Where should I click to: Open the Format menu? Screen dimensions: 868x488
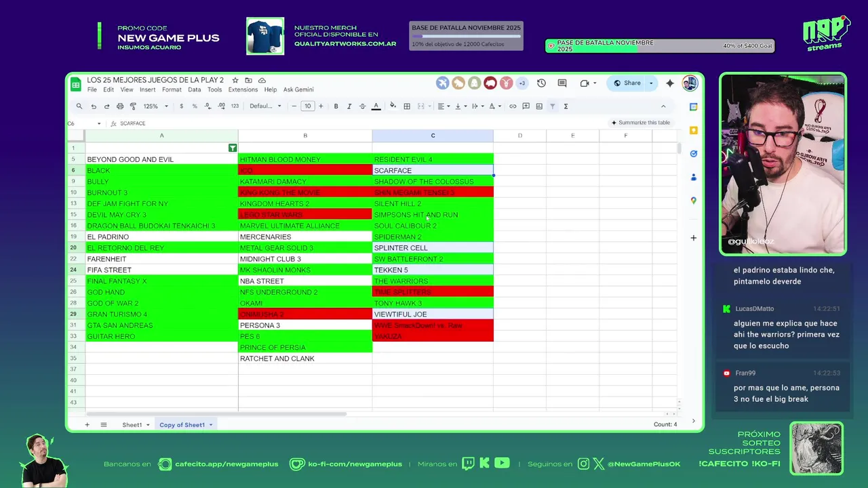[172, 89]
